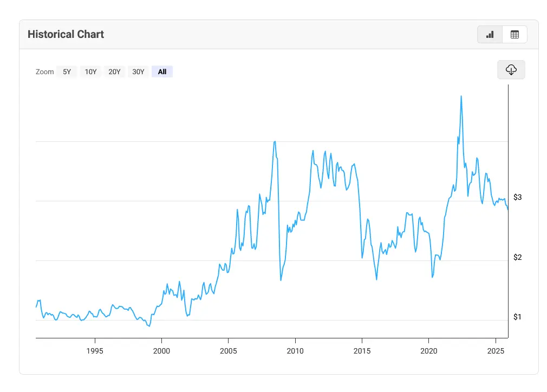Click the 2000 x-axis label
Viewport: 547px width, 392px height.
click(x=161, y=351)
